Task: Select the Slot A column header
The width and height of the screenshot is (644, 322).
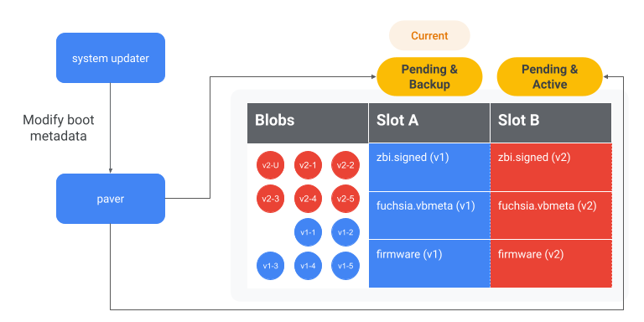Action: click(x=429, y=122)
